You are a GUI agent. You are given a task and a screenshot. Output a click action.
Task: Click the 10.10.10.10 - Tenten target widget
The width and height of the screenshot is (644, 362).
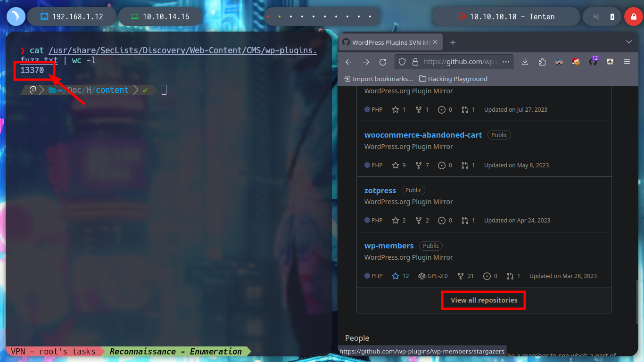pyautogui.click(x=506, y=16)
